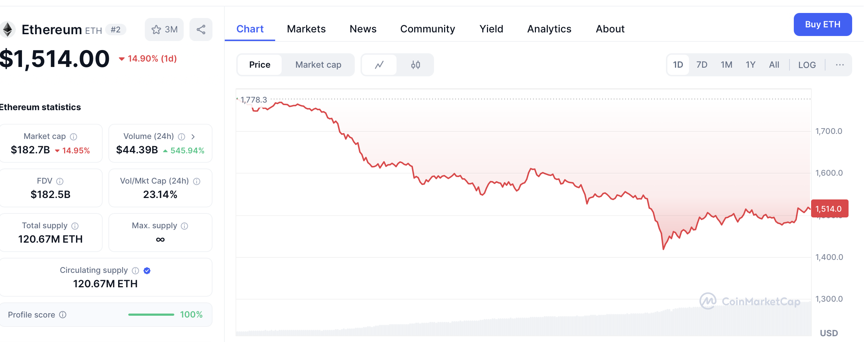Image resolution: width=868 pixels, height=342 pixels.
Task: Click Profile score info icon
Action: [x=63, y=315]
